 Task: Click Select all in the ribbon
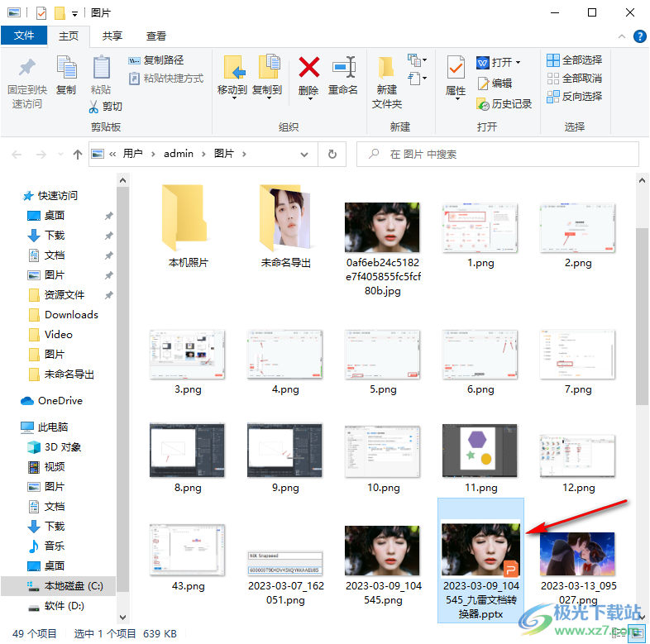[575, 60]
